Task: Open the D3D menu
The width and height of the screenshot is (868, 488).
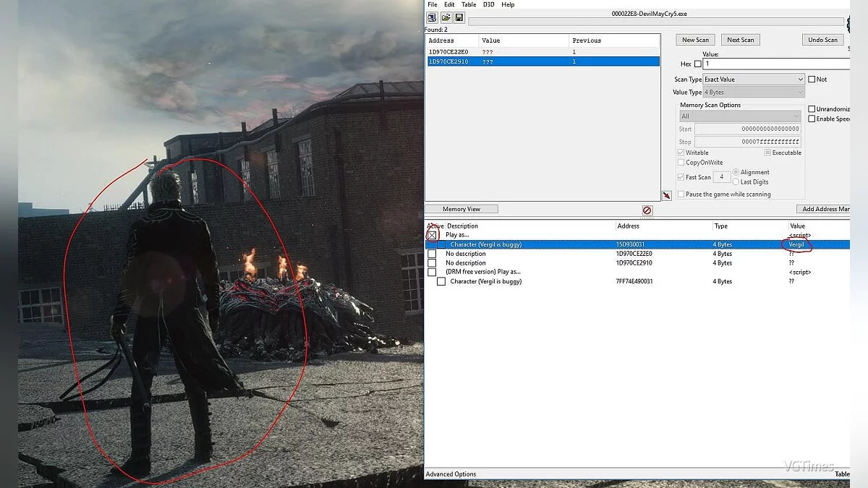Action: tap(489, 4)
